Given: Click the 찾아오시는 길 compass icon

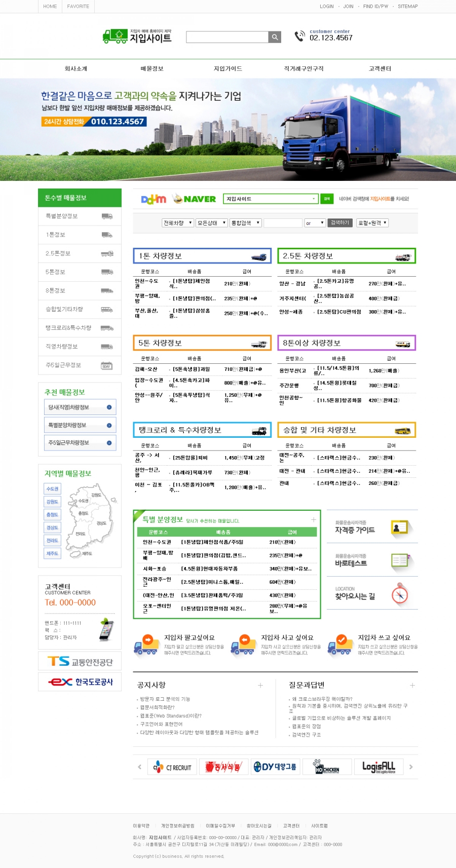Looking at the screenshot, I should [400, 594].
